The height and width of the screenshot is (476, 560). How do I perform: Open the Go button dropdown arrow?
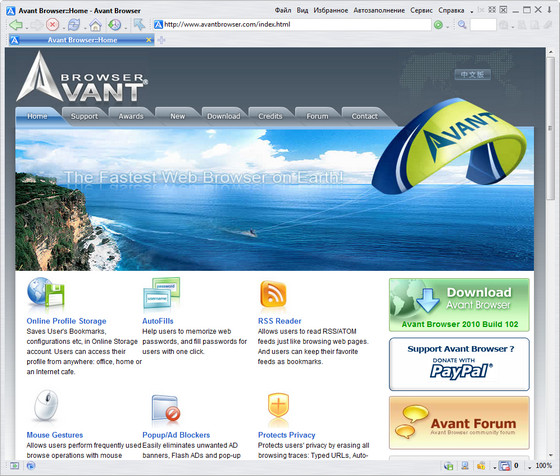(x=447, y=27)
